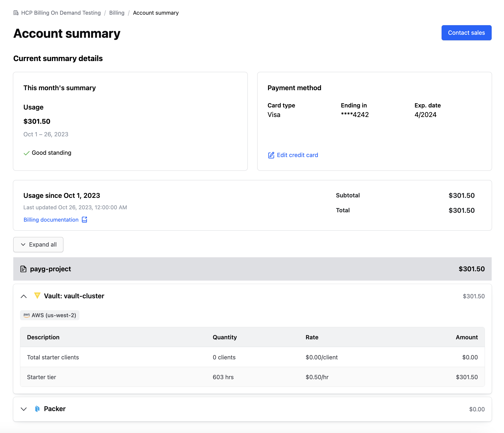Click the Contact sales button

[x=466, y=33]
